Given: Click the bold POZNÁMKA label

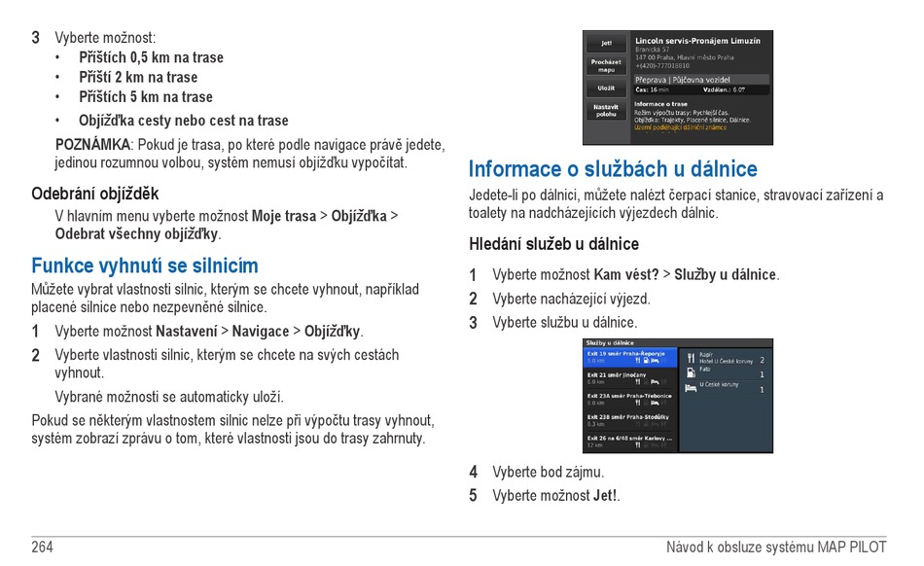Looking at the screenshot, I should (92, 144).
